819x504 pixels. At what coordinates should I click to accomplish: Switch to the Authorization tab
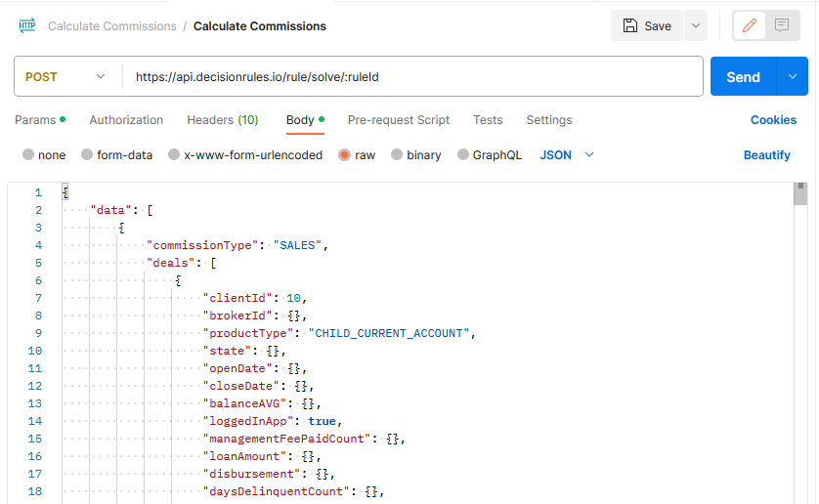click(126, 120)
